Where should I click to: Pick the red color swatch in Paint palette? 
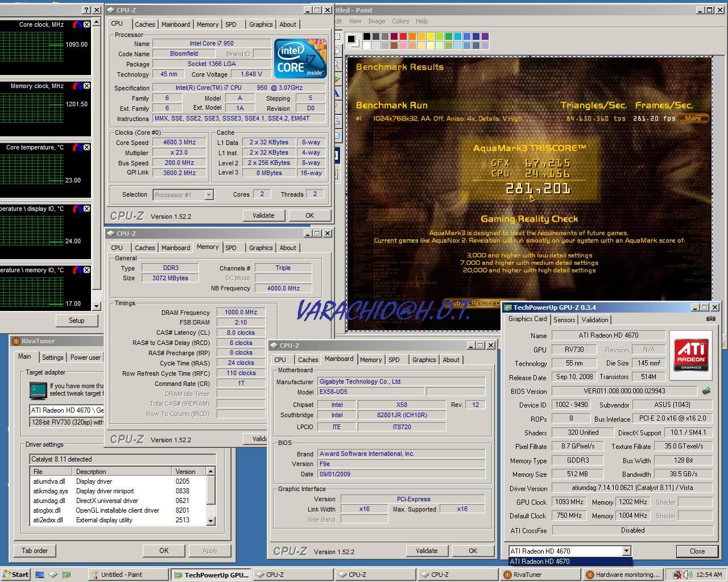click(403, 36)
